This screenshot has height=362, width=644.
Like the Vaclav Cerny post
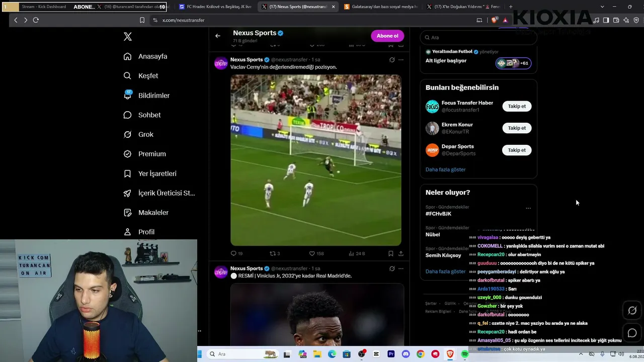click(x=316, y=254)
